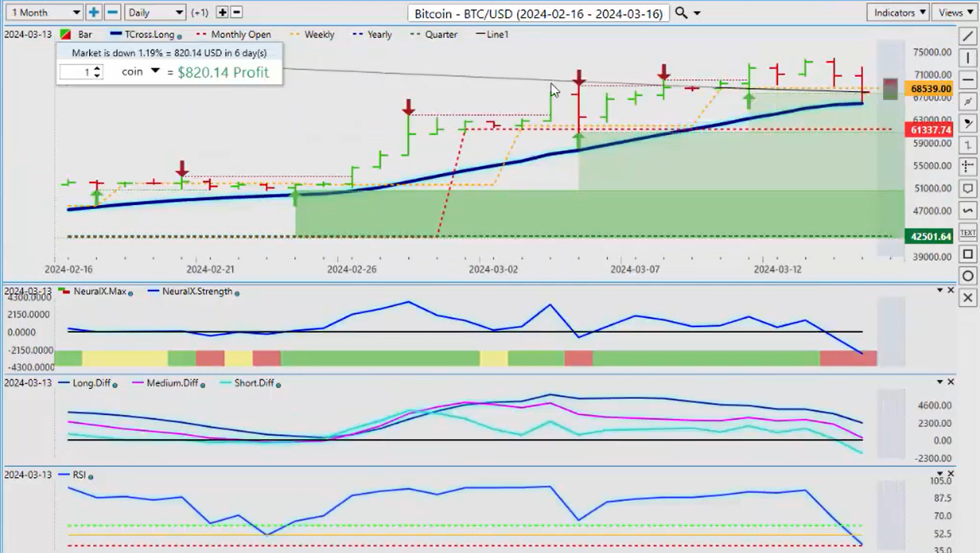The height and width of the screenshot is (553, 980).
Task: Close the NeuralX indicator panel
Action: pyautogui.click(x=951, y=290)
